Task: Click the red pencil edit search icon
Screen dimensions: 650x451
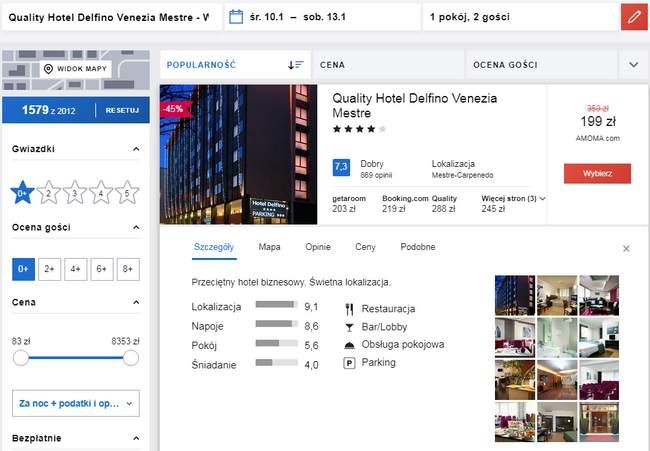Action: [632, 18]
